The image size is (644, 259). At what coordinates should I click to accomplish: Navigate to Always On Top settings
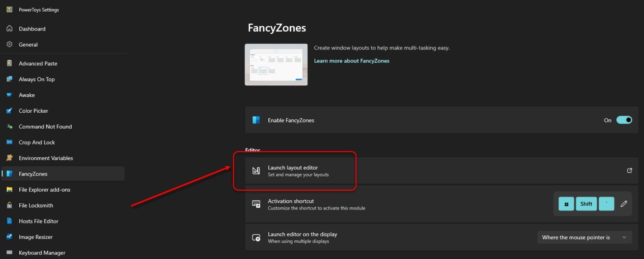coord(63,79)
